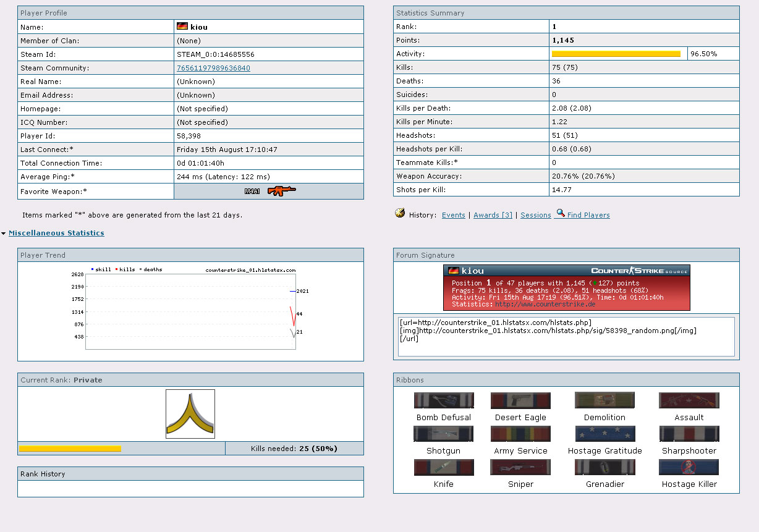
Task: Click the Find Players link
Action: point(588,215)
